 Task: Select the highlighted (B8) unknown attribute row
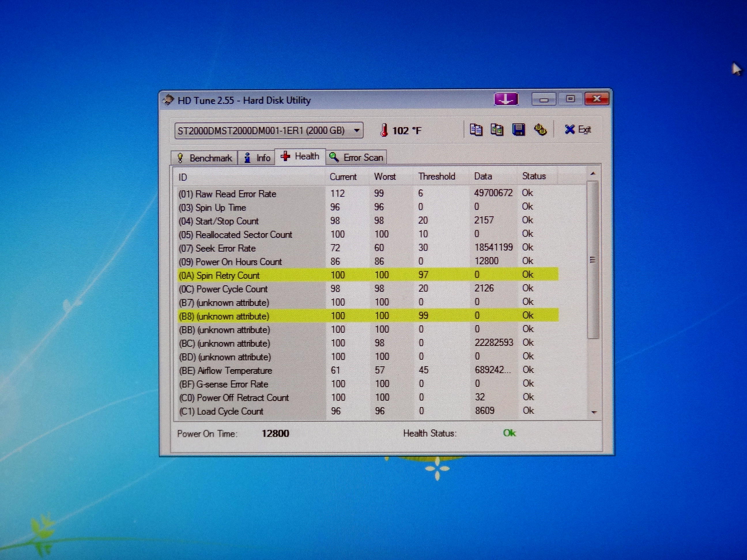(x=367, y=316)
